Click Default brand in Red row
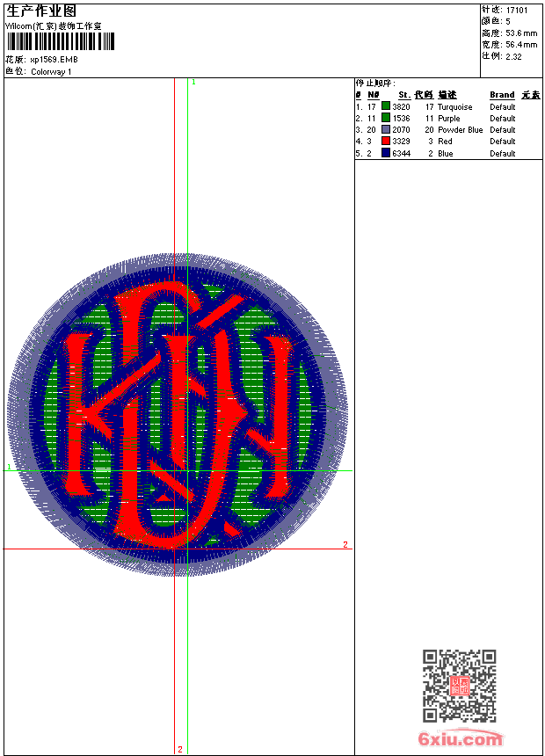Screen dimensions: 545x756 503,142
